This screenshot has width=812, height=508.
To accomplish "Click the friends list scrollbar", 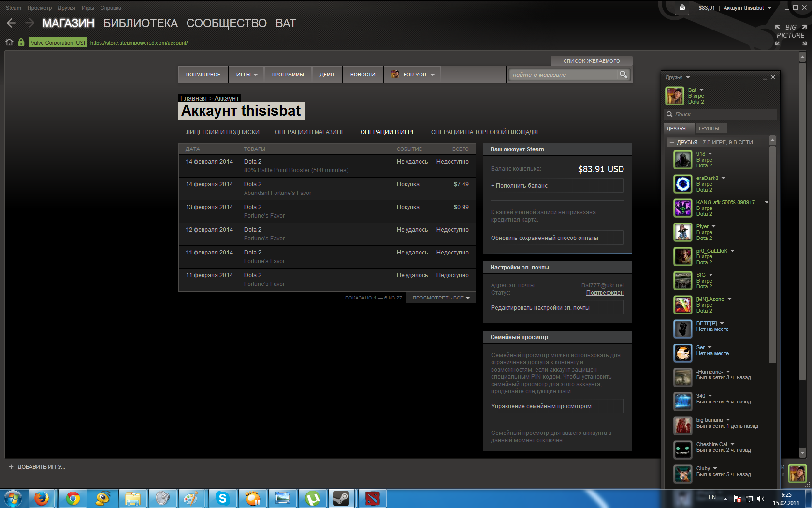I will coord(772,254).
